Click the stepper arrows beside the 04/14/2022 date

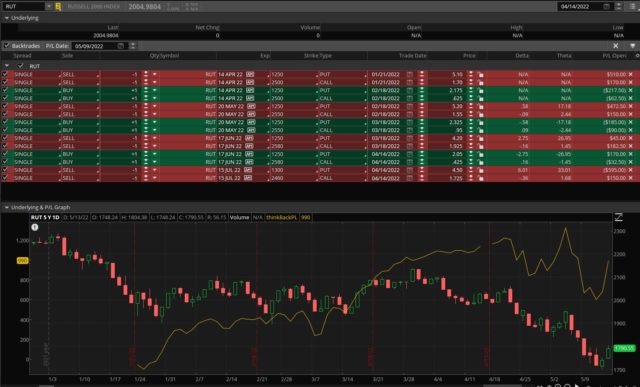click(x=619, y=7)
